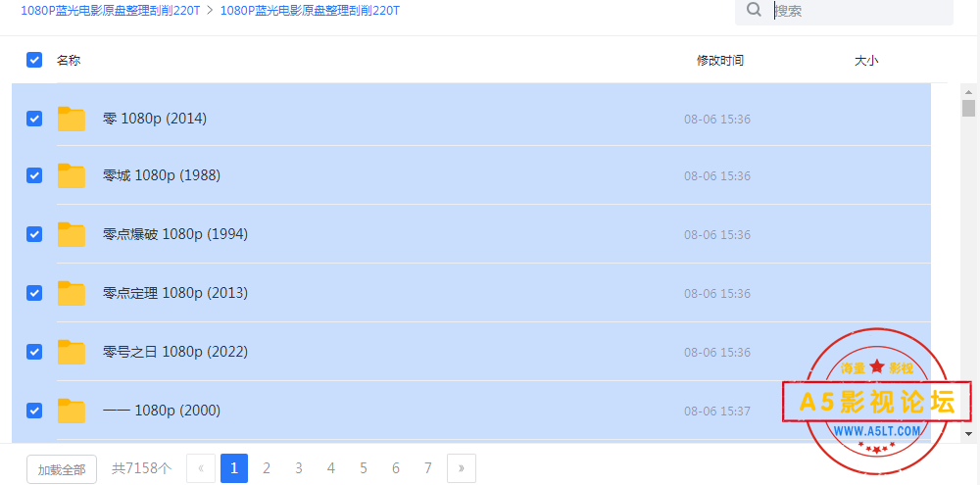Select page 6 in pagination
This screenshot has width=980, height=485.
396,468
